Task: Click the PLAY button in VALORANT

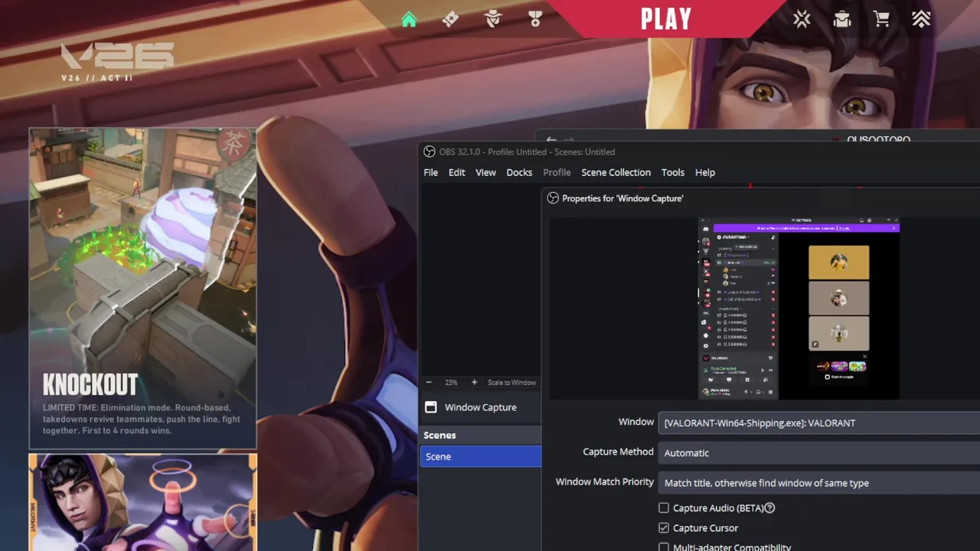Action: pyautogui.click(x=666, y=19)
